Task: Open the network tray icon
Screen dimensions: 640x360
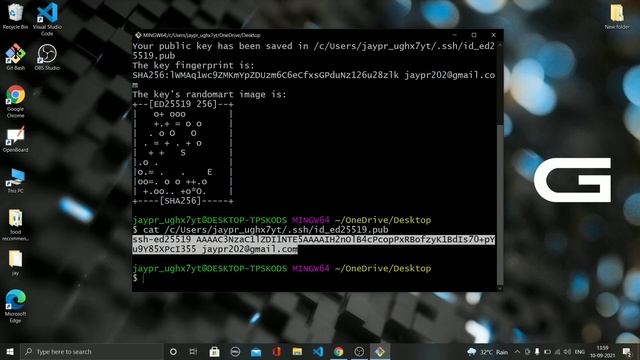Action: pyautogui.click(x=558, y=352)
